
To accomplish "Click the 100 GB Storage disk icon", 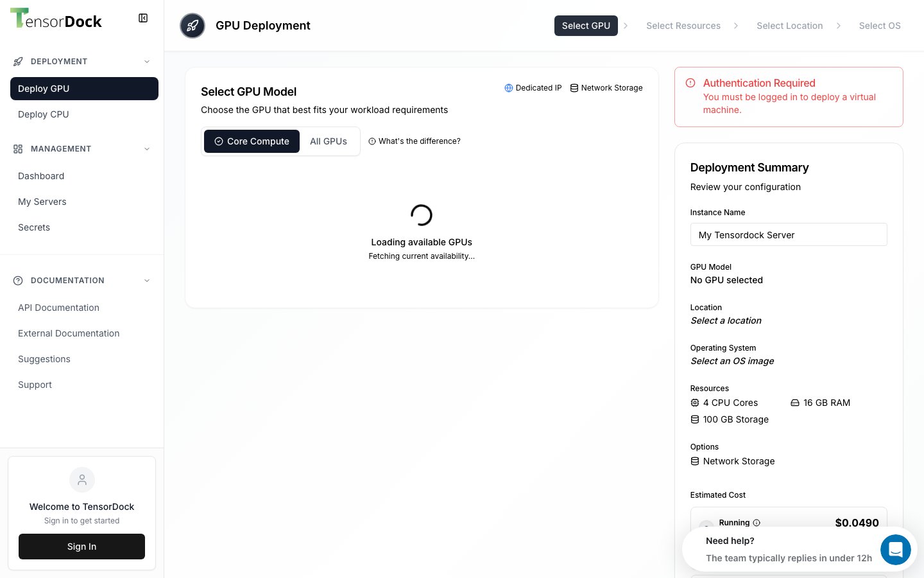I will [x=695, y=419].
